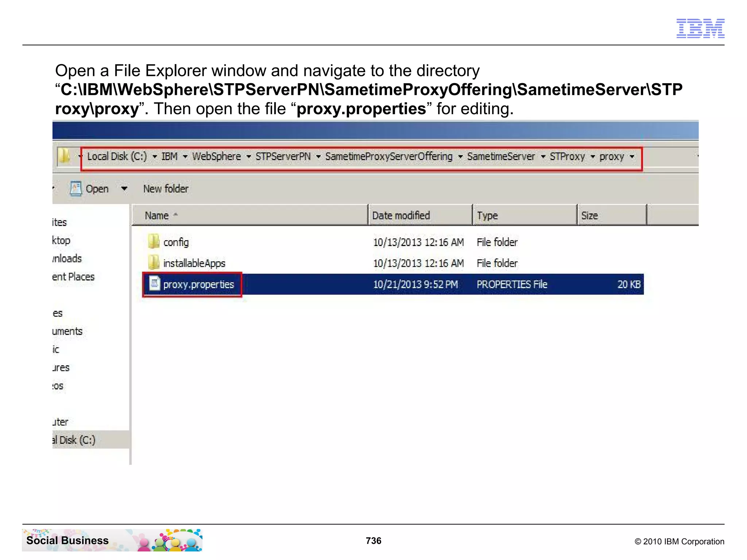The width and height of the screenshot is (747, 560).
Task: Click installableApps File folder type cell
Action: pos(497,263)
